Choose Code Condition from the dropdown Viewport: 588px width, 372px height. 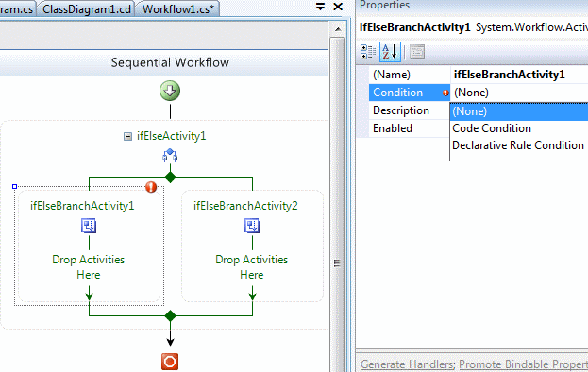[x=519, y=128]
